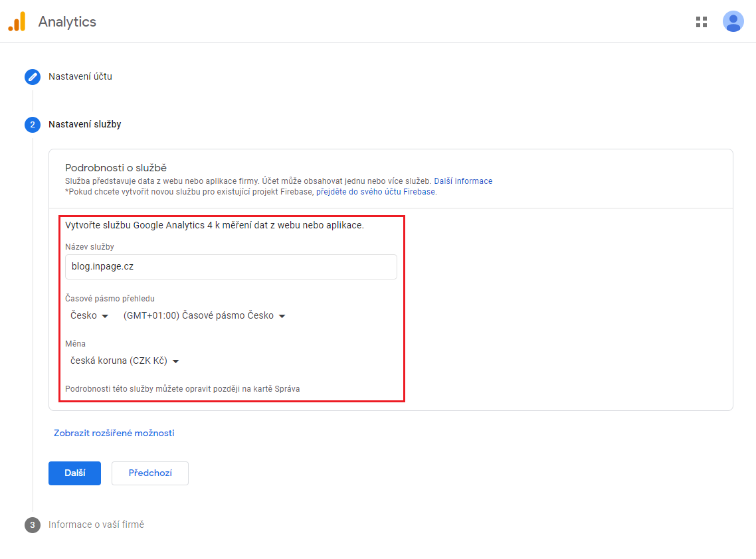Open the user account avatar

733,22
